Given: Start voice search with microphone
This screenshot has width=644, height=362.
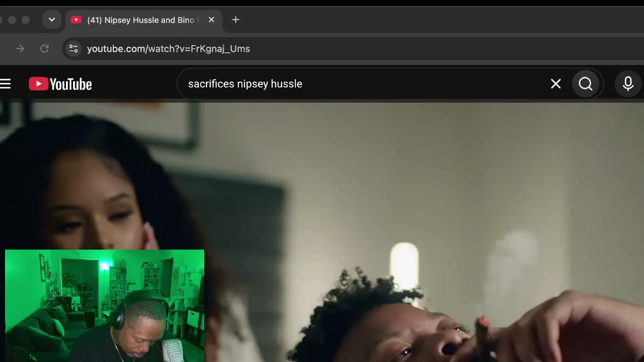Looking at the screenshot, I should coord(628,84).
